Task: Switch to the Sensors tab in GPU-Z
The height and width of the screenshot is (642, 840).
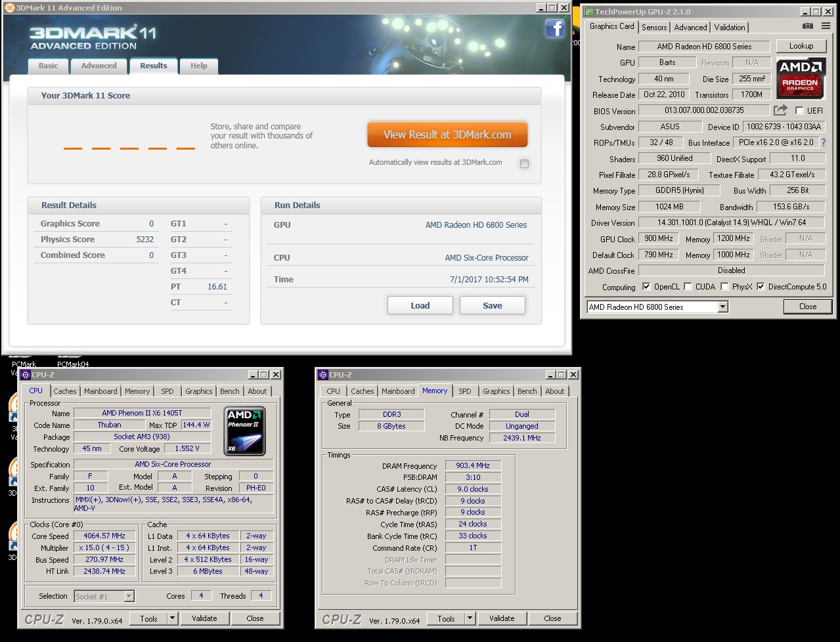Action: (x=654, y=27)
